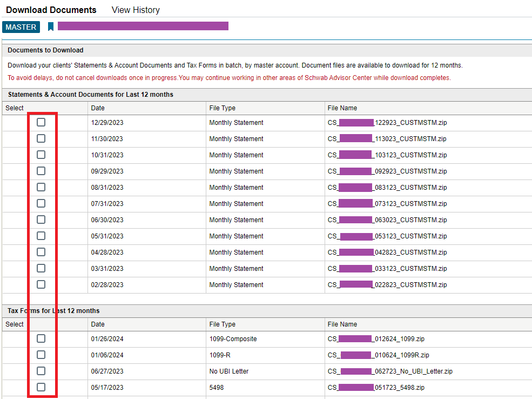
Task: Tick the 02/28/2023 statement checkbox
Action: coord(41,284)
